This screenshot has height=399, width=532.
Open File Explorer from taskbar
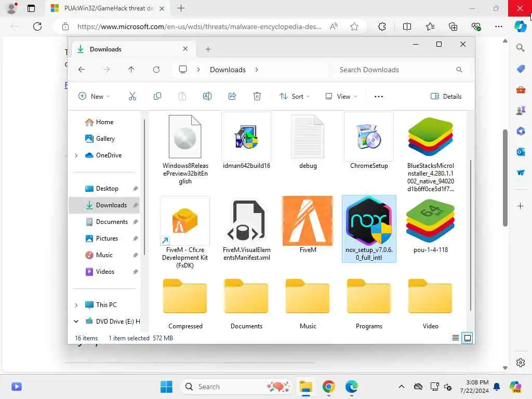tap(305, 387)
